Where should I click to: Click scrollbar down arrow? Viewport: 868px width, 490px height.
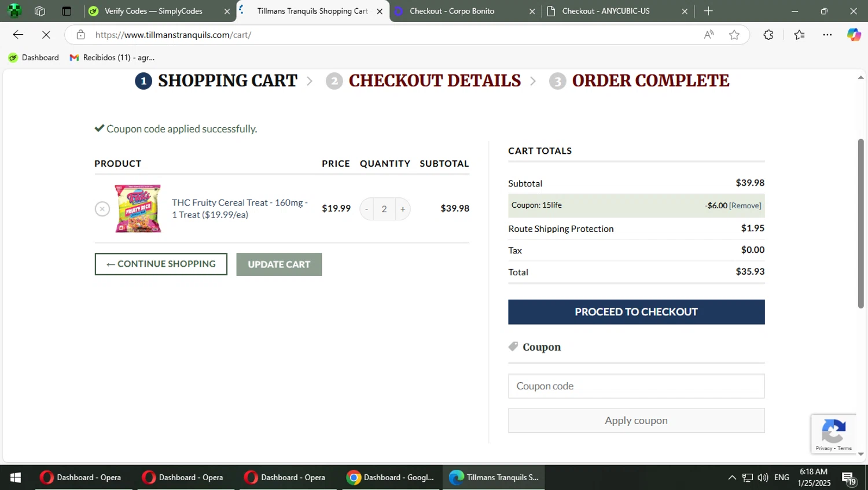(861, 454)
